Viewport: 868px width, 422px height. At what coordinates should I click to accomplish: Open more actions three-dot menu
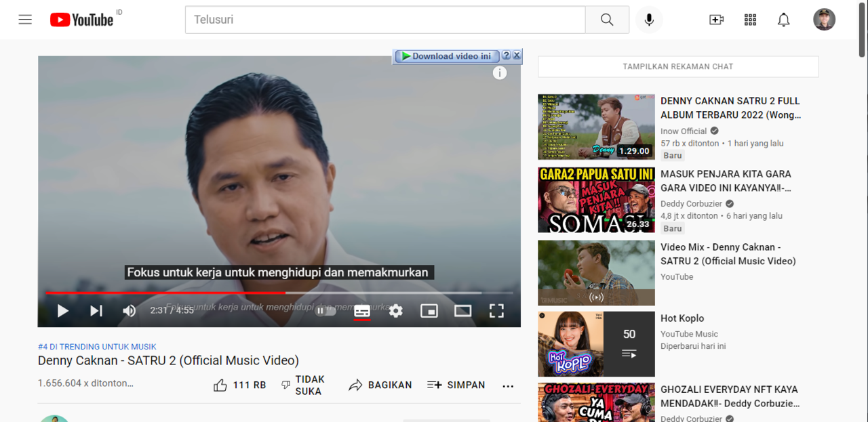pos(508,385)
